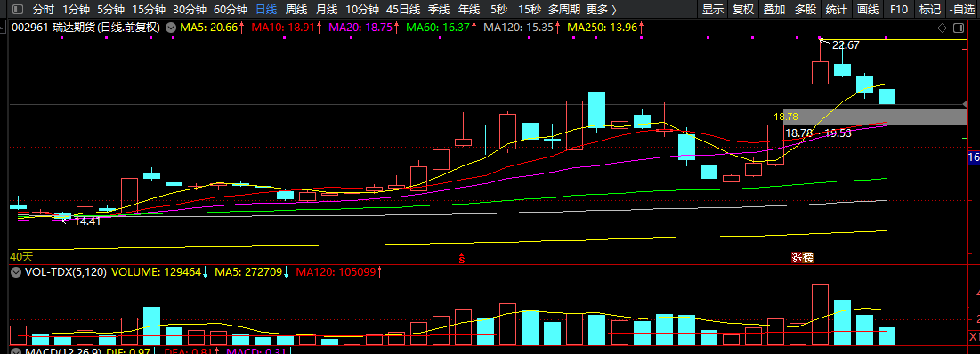Click the diamond icon near chart top-right
The height and width of the screenshot is (354, 980).
(x=942, y=28)
